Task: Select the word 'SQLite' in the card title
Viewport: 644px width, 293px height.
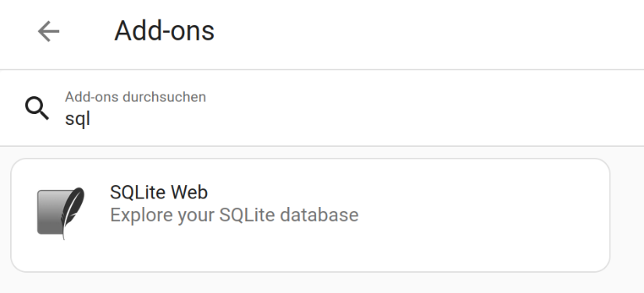Action: [x=138, y=192]
